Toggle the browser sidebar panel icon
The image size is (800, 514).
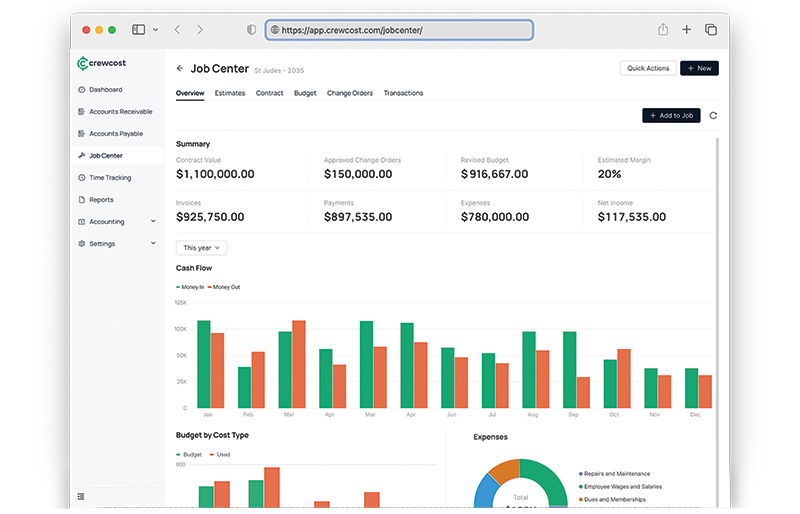tap(138, 30)
